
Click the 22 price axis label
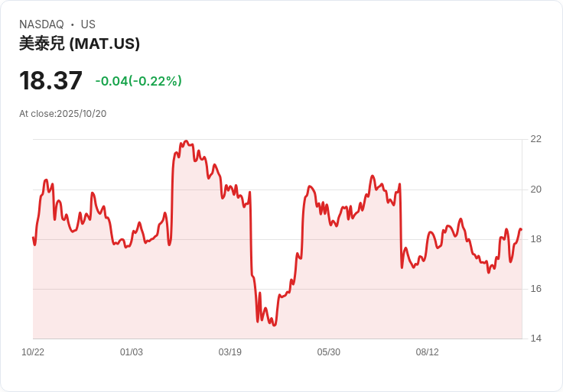point(536,139)
